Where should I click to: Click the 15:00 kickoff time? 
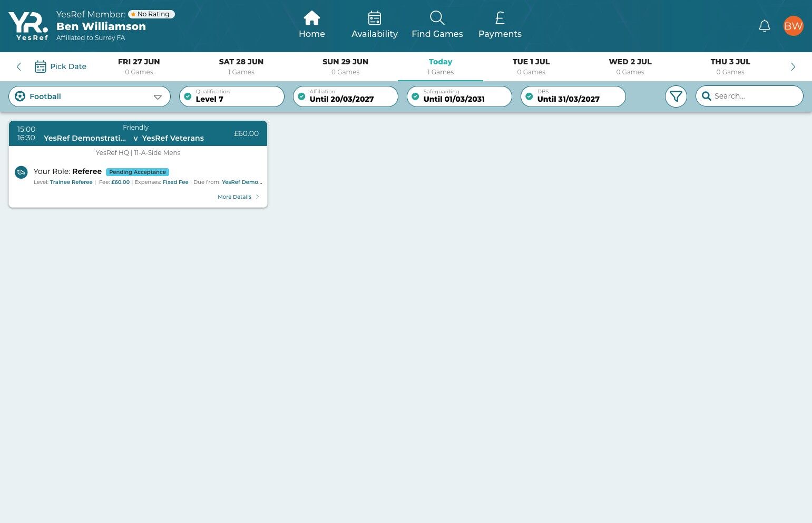26,129
